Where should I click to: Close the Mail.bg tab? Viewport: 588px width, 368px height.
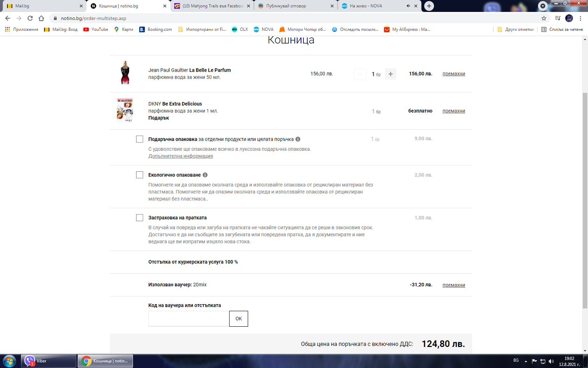pyautogui.click(x=81, y=6)
